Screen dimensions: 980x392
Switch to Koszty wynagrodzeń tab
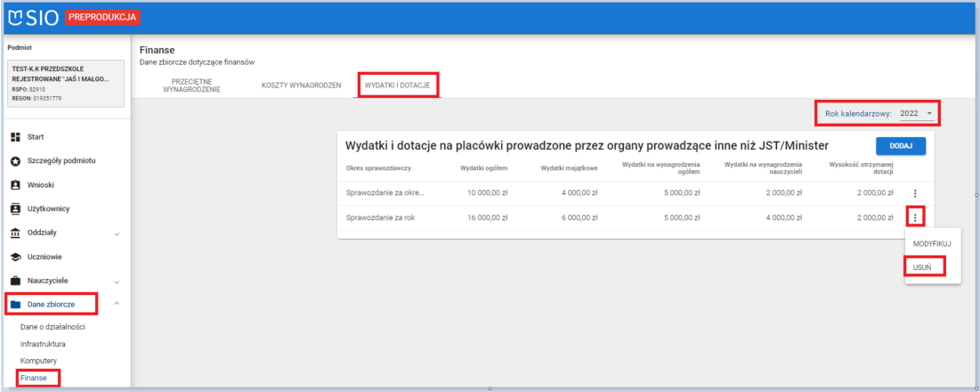tap(301, 86)
